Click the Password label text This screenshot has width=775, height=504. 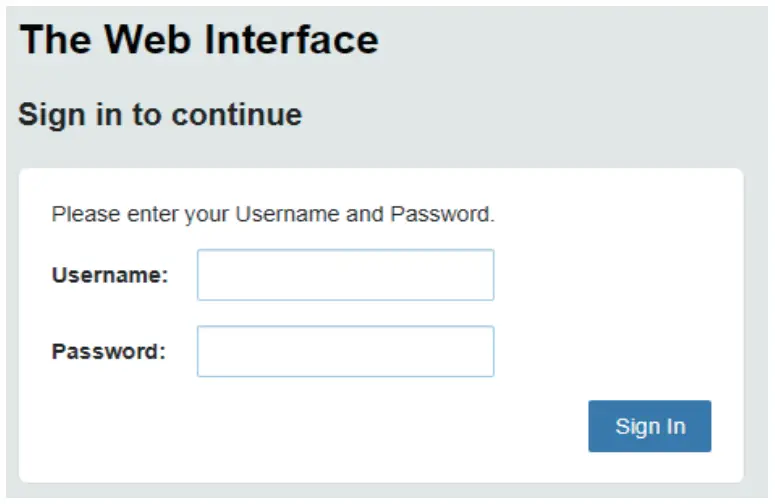coord(109,352)
